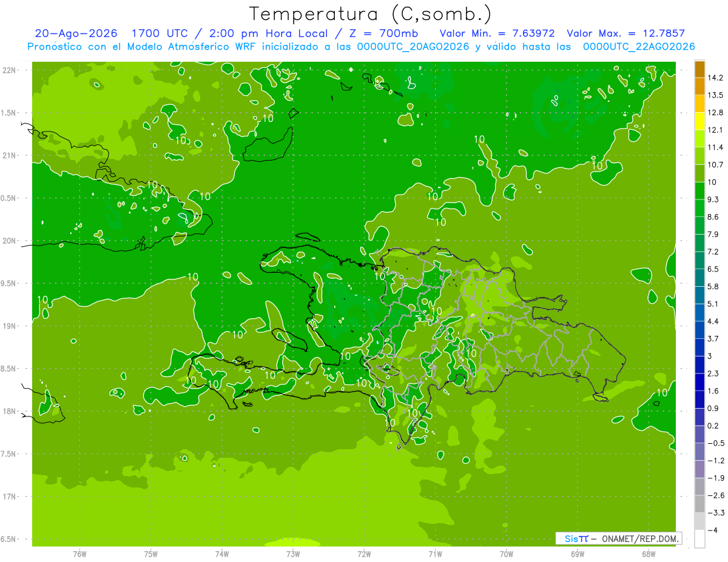Click the '-0.5' color scale label

[x=716, y=443]
